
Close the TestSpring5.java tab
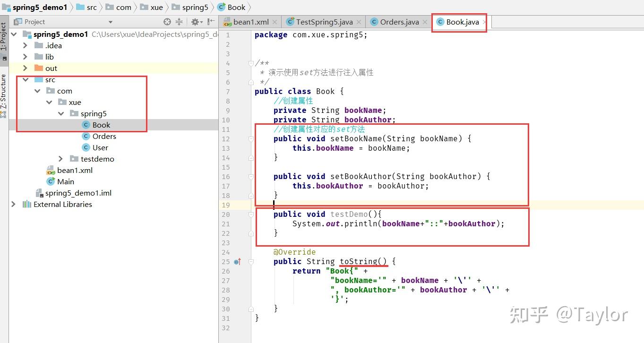[359, 22]
